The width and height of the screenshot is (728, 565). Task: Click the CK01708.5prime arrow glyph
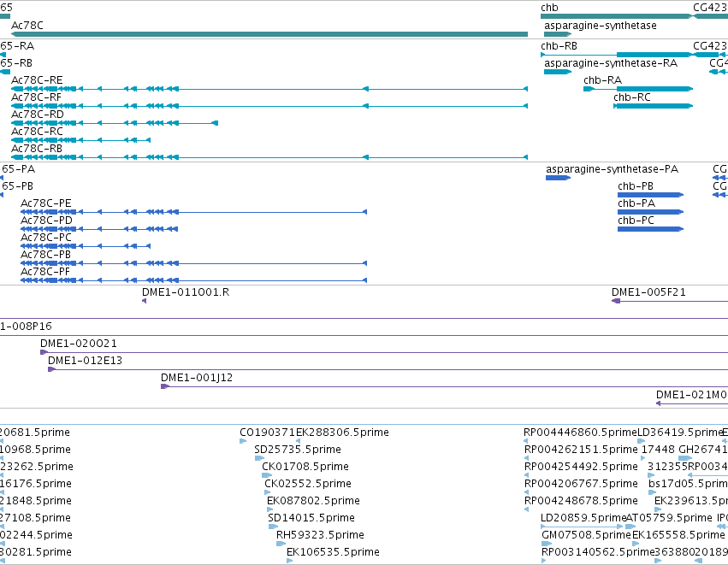click(267, 475)
